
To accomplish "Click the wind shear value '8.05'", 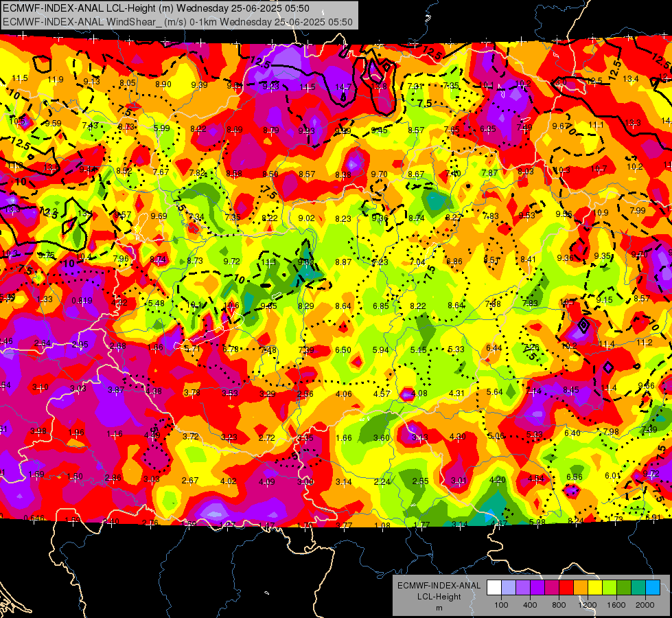I will (127, 83).
